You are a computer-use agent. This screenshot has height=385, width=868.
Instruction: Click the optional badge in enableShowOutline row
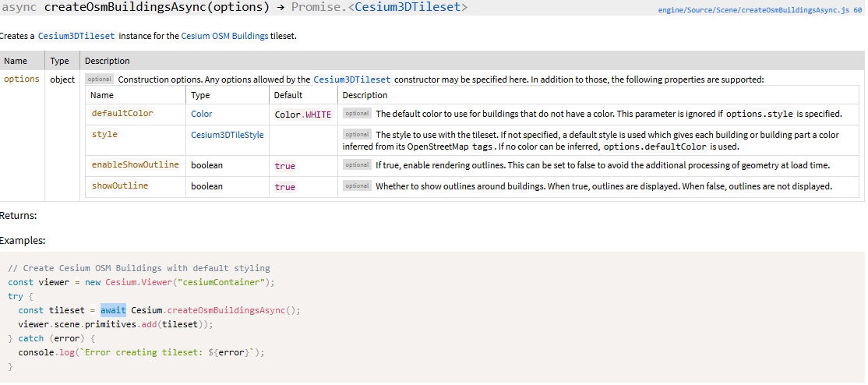357,165
